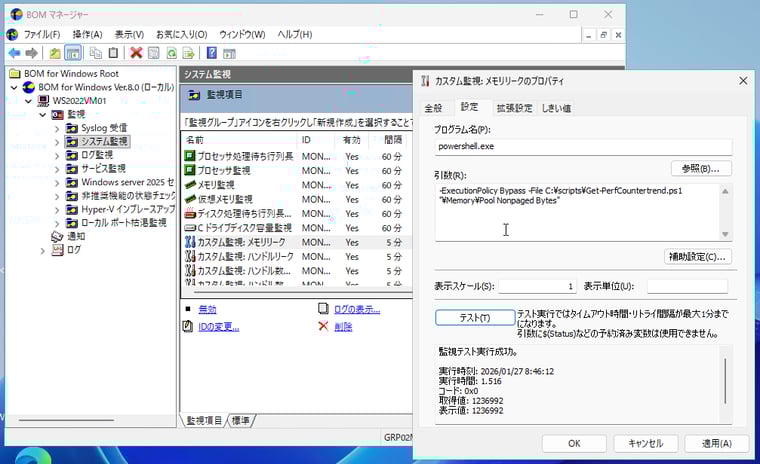The height and width of the screenshot is (464, 760).
Task: Expand the Windows server 2025 node
Action: click(x=57, y=183)
